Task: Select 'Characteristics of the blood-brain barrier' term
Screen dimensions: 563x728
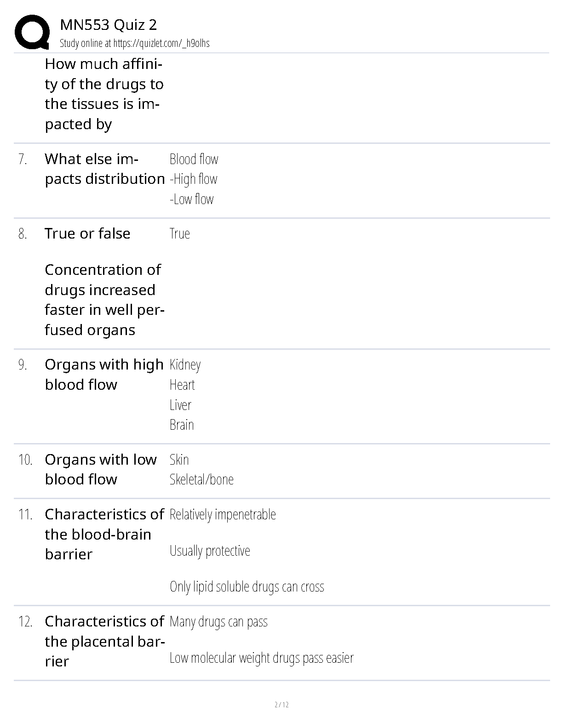Action: pyautogui.click(x=104, y=534)
